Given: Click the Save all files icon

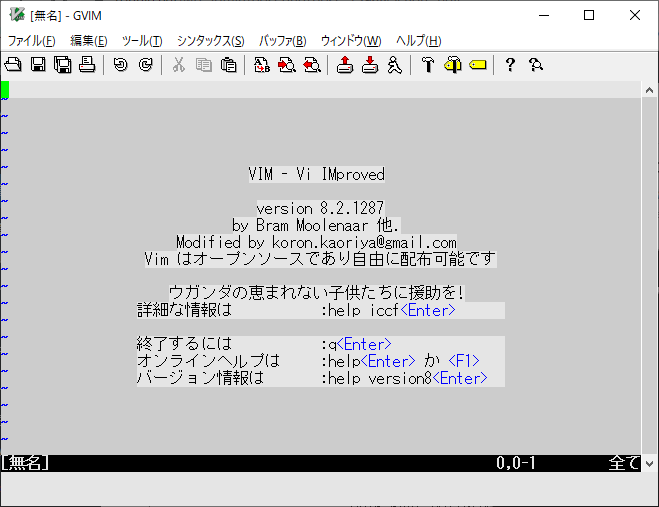Looking at the screenshot, I should (63, 65).
